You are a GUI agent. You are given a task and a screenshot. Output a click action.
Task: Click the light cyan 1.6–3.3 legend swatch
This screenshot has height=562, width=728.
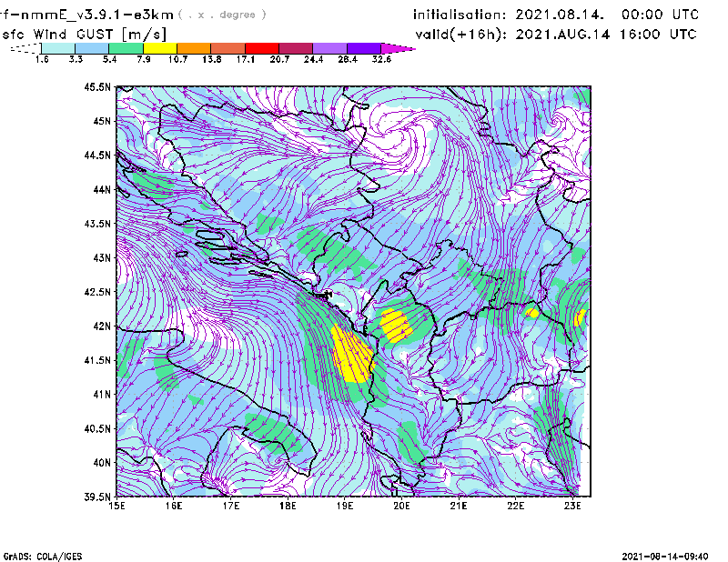[58, 48]
